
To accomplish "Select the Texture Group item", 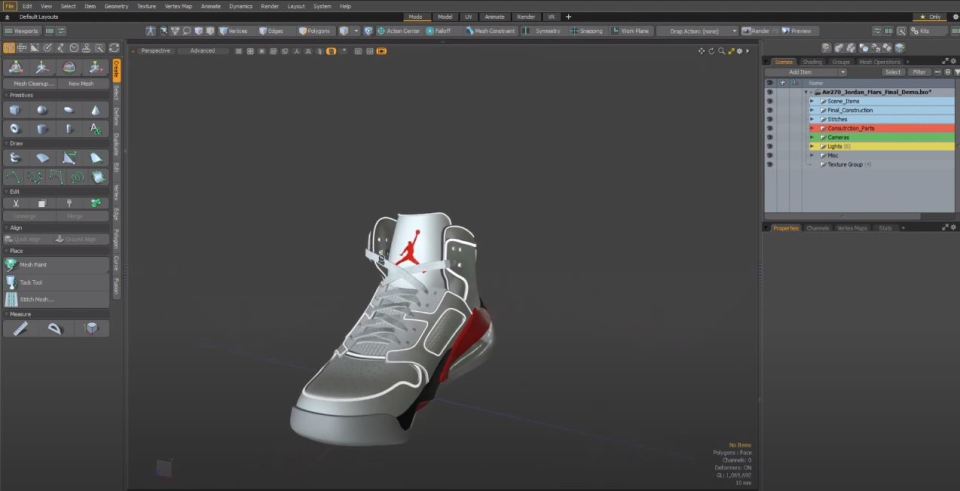I will tap(845, 165).
